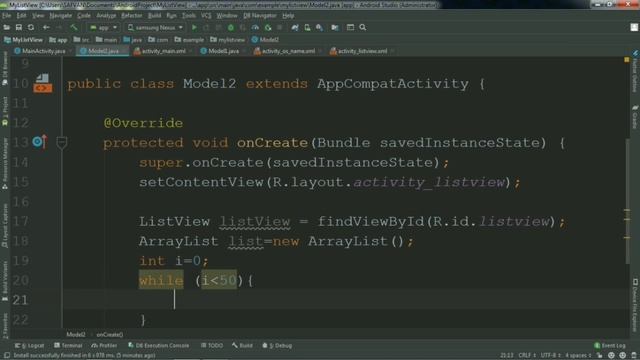Open the 4 spaces indent selector
640x360 pixels.
[578, 355]
